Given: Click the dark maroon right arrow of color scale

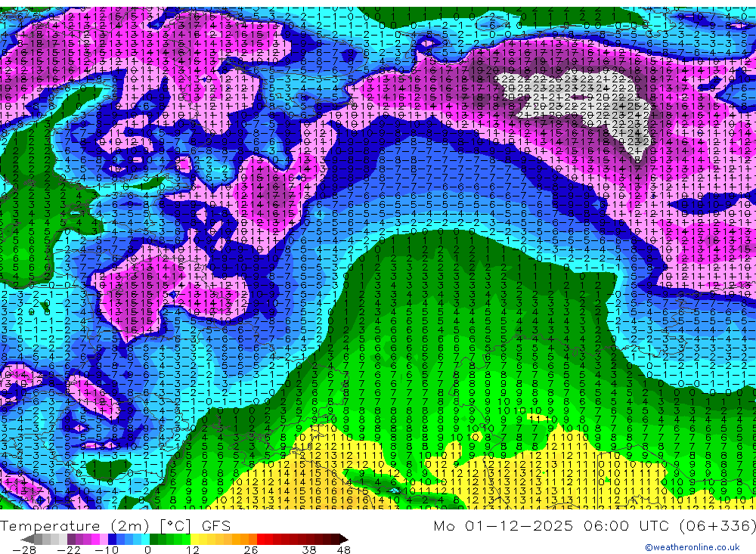Looking at the screenshot, I should coord(343,539).
